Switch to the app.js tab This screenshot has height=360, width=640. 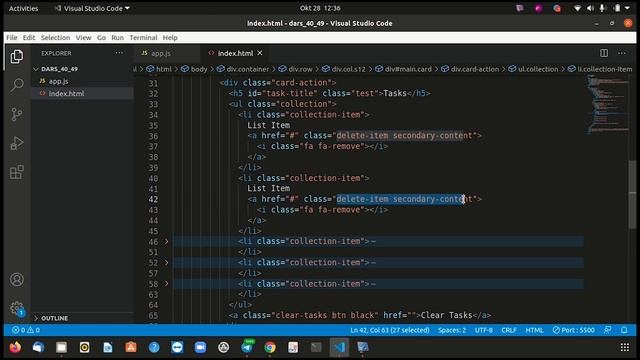point(161,53)
